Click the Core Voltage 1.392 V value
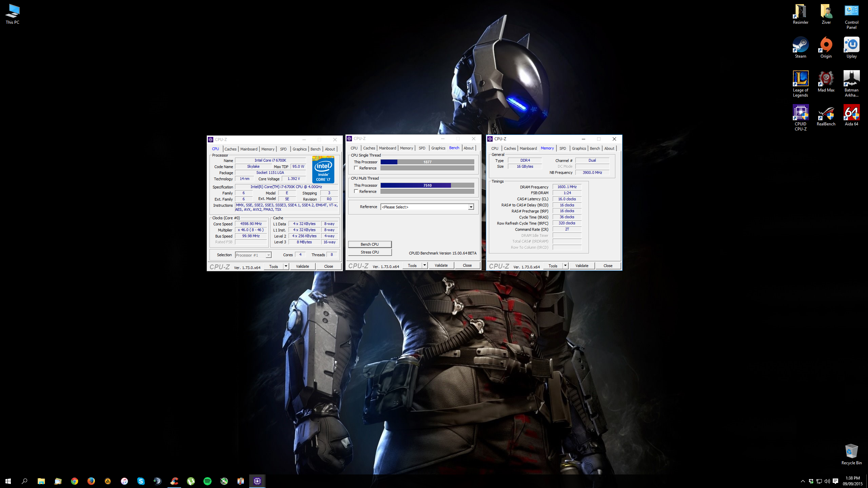The height and width of the screenshot is (488, 868). (x=294, y=179)
